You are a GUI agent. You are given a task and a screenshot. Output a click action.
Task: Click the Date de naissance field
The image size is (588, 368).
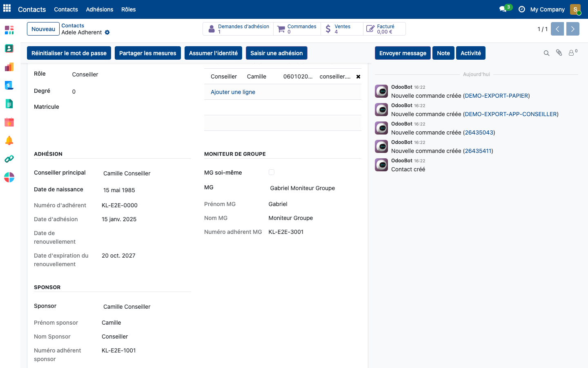click(x=146, y=190)
